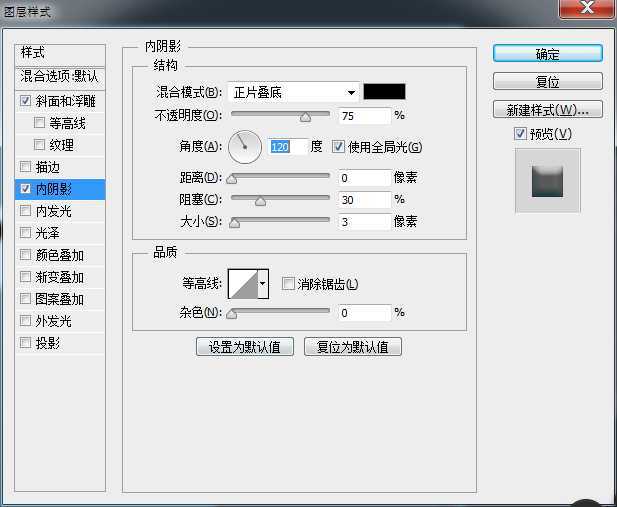Open 混合选项:默认 blending options
This screenshot has width=617, height=507.
point(61,76)
